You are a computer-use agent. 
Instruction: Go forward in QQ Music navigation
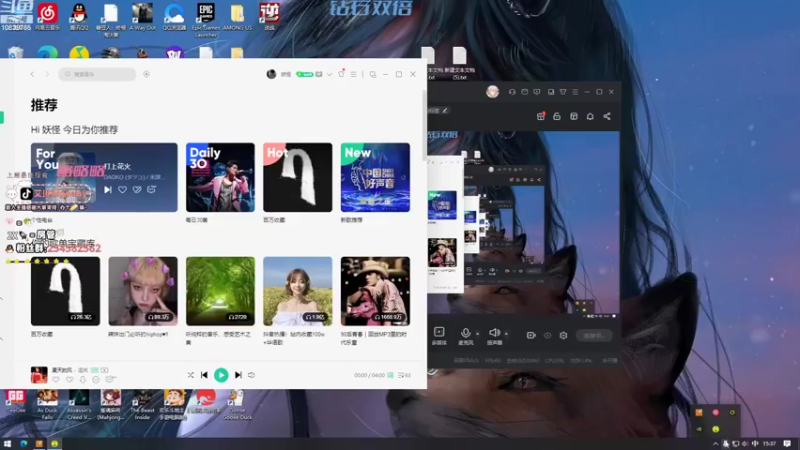[47, 74]
